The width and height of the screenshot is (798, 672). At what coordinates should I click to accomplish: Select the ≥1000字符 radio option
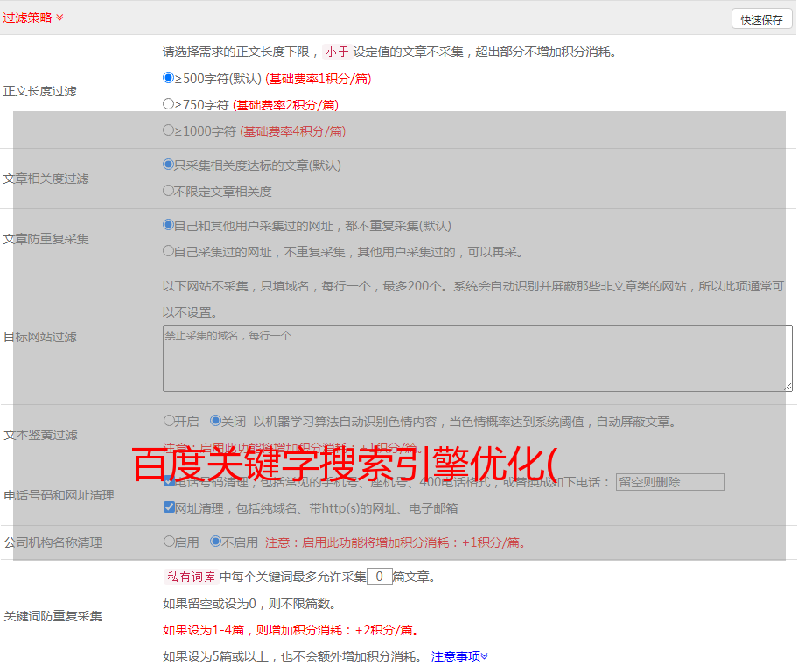coord(168,130)
